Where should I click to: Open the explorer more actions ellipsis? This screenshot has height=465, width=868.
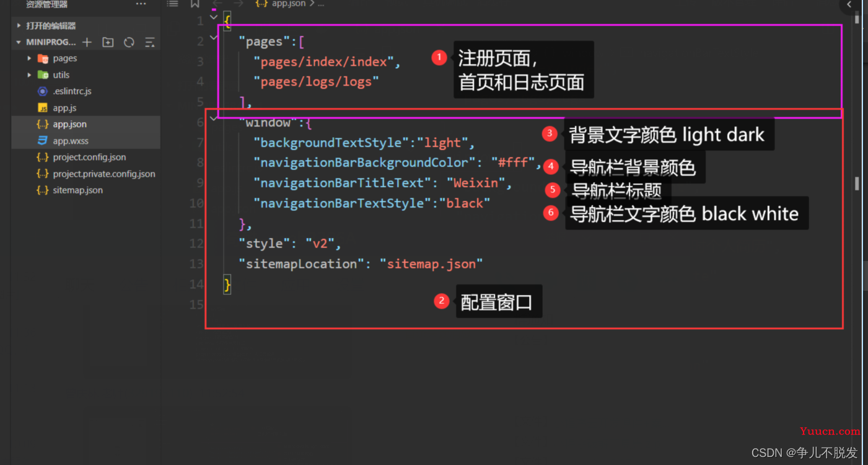141,4
